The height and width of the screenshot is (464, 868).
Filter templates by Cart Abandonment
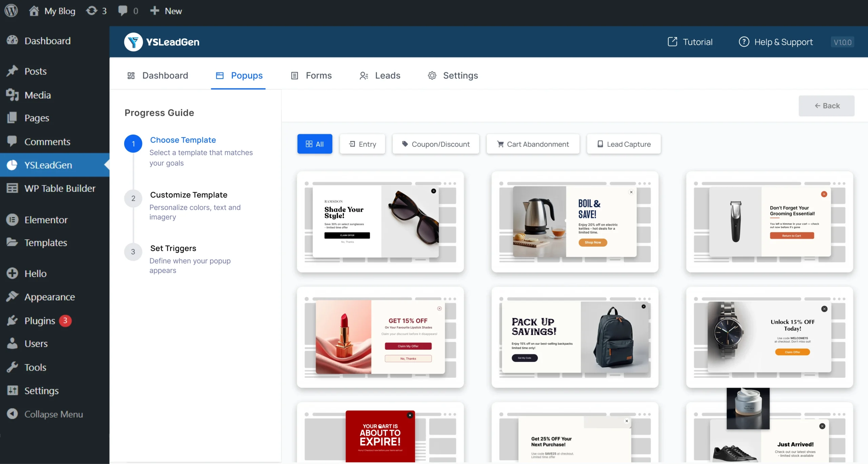pyautogui.click(x=533, y=144)
